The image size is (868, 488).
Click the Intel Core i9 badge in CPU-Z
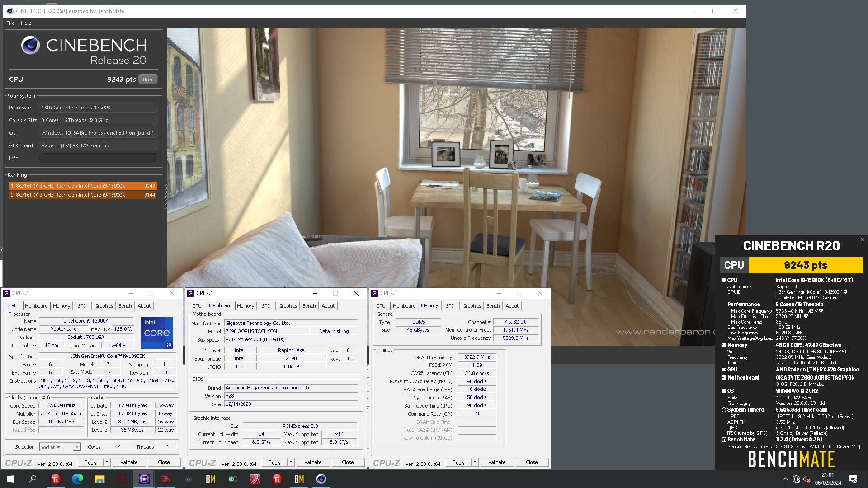tap(156, 333)
